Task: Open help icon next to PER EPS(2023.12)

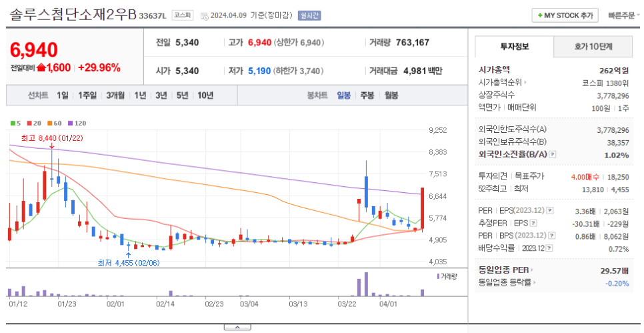Action: pos(549,210)
